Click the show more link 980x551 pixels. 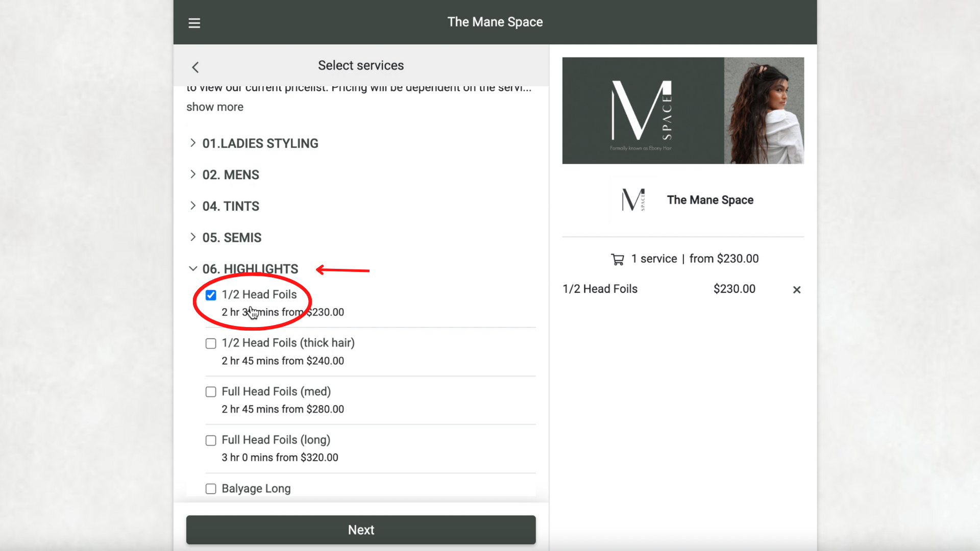[x=214, y=107]
